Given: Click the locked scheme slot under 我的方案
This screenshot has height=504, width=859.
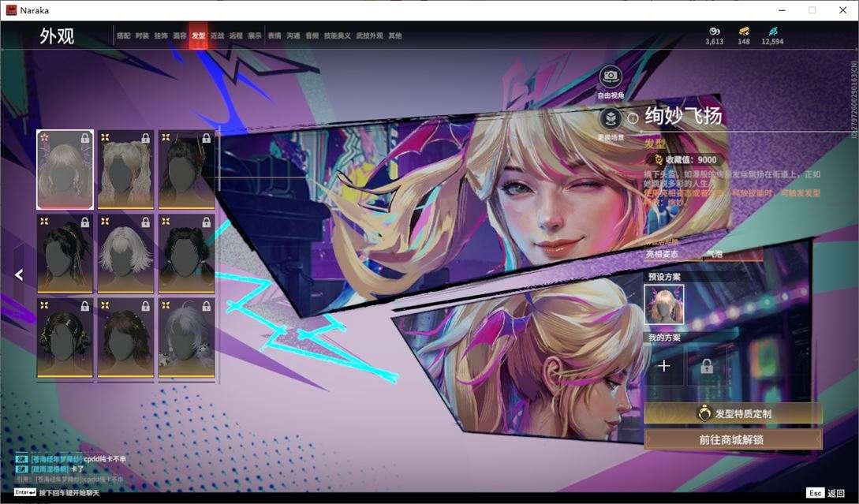Looking at the screenshot, I should (707, 365).
